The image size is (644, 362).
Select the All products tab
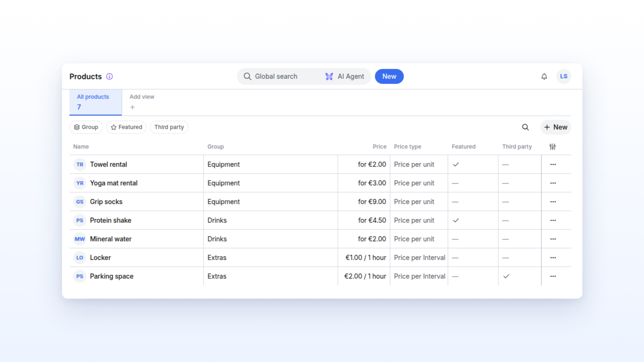96,102
